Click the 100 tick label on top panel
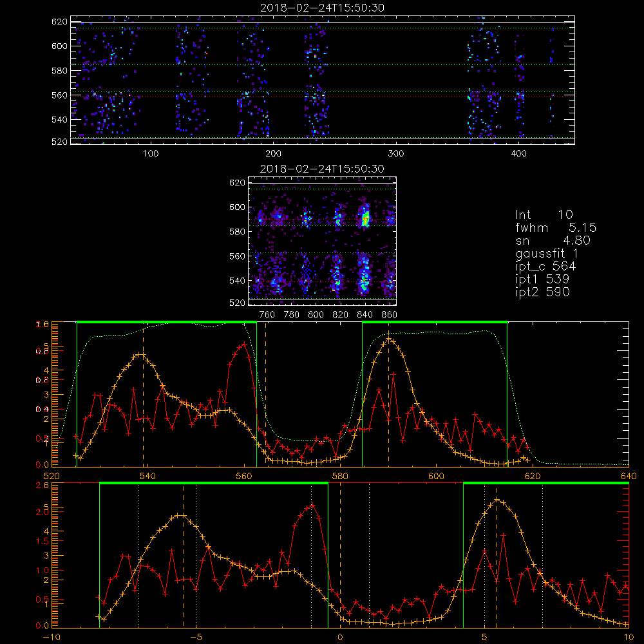644x644 pixels. pyautogui.click(x=151, y=154)
